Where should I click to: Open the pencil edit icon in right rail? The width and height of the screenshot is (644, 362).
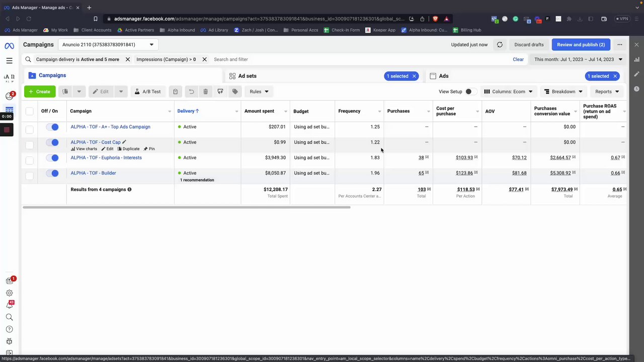click(636, 74)
